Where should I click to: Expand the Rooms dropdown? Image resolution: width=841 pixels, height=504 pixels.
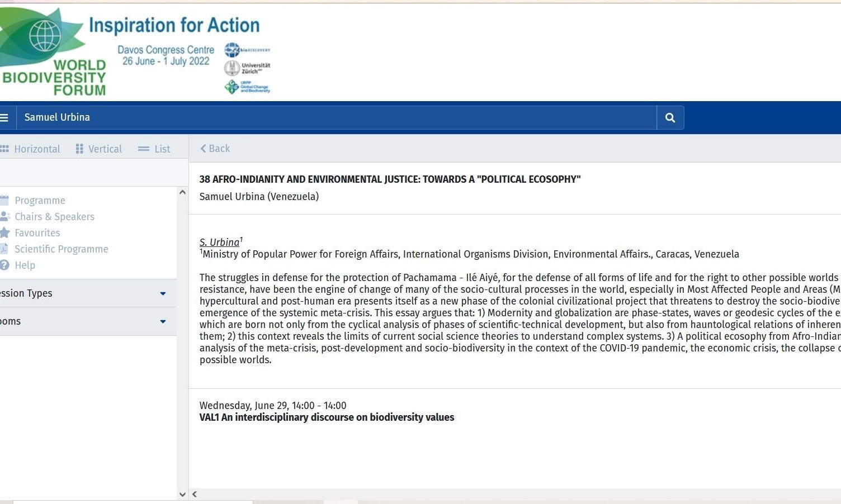(x=88, y=321)
